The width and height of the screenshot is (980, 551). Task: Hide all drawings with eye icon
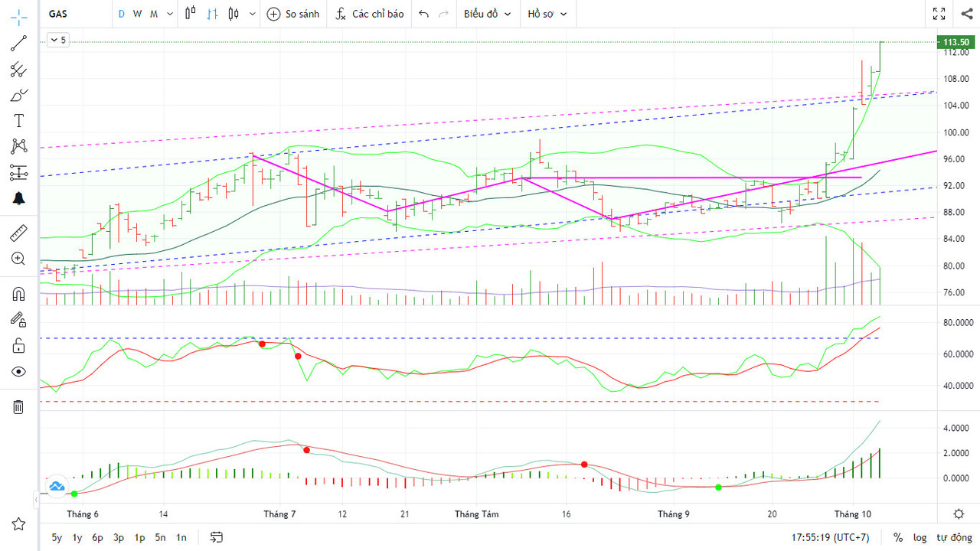pos(18,371)
